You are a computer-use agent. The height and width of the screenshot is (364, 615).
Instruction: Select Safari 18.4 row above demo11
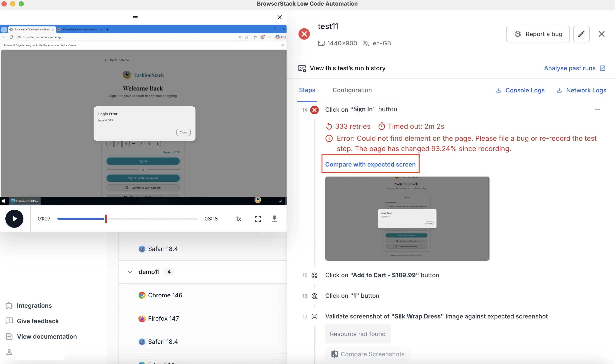pos(202,249)
